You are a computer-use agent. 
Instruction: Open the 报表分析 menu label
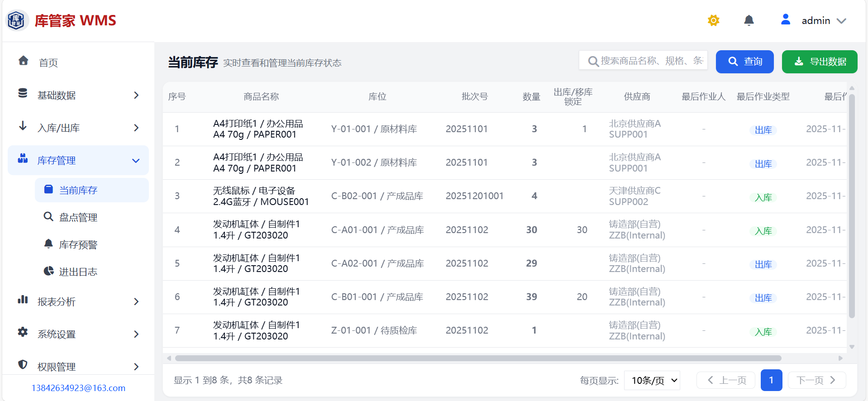click(57, 302)
